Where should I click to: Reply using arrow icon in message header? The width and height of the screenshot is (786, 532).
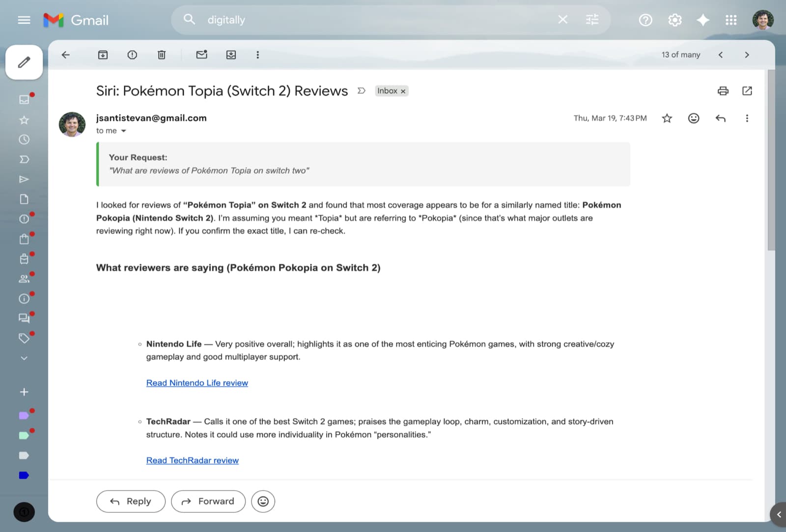point(721,118)
